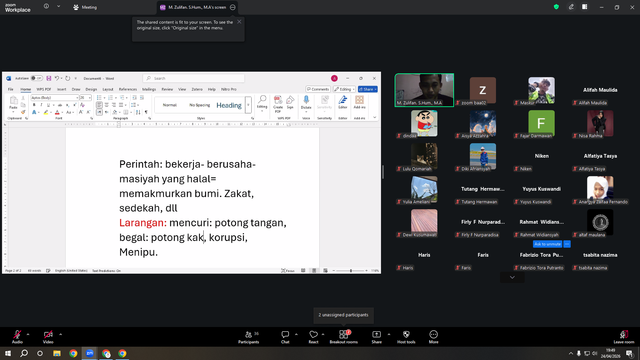This screenshot has width=640, height=360.
Task: Toggle AutoSave switch in Word
Action: 36,78
